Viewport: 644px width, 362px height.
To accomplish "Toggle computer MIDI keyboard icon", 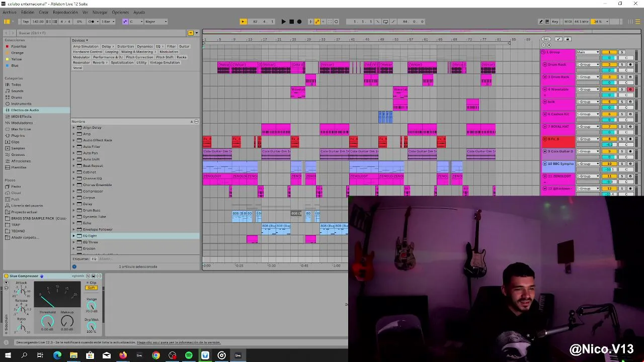I will tap(548, 22).
